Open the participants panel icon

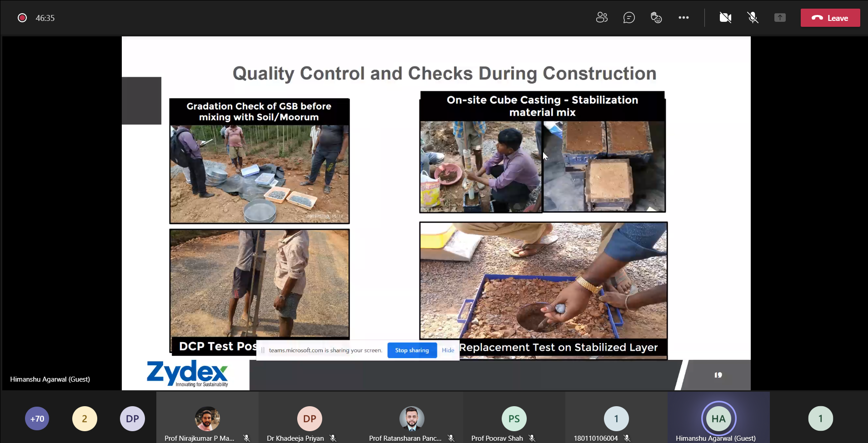pos(602,18)
